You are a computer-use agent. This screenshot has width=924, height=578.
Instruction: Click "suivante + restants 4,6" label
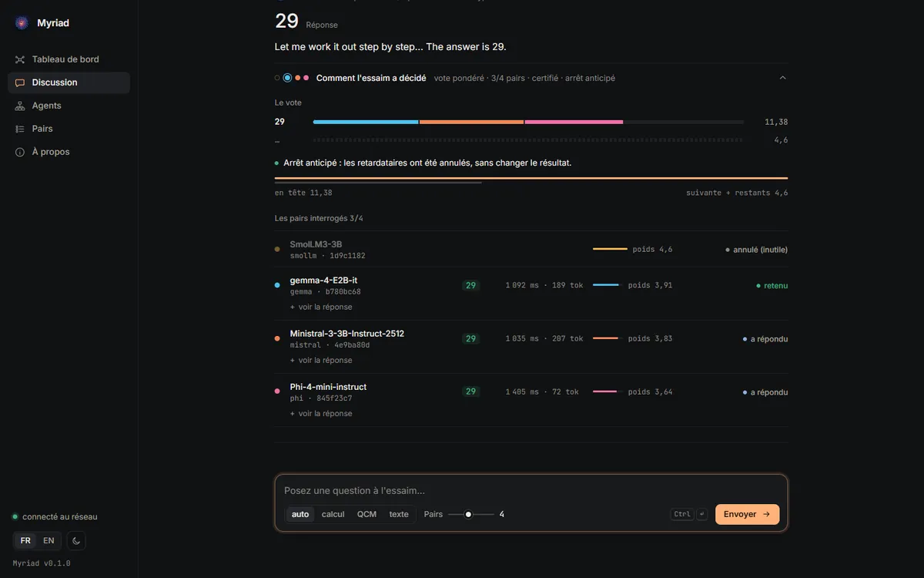coord(737,193)
